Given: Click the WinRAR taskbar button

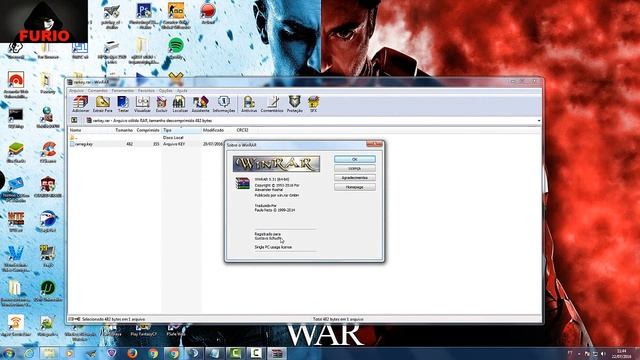Looking at the screenshot, I should (277, 353).
